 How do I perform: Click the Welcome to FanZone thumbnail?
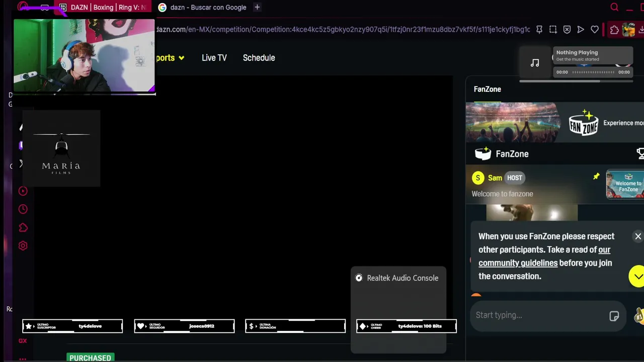click(x=625, y=185)
